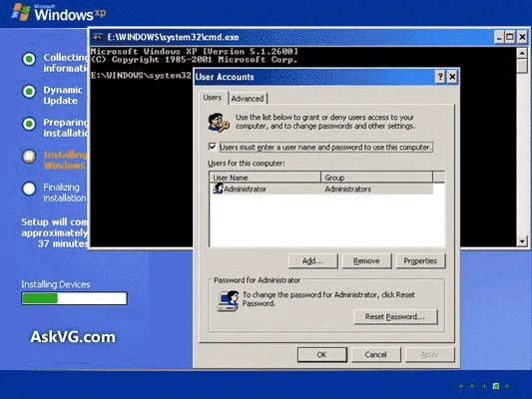This screenshot has height=399, width=532.
Task: Click the Collecting information step bullet
Action: 29,59
